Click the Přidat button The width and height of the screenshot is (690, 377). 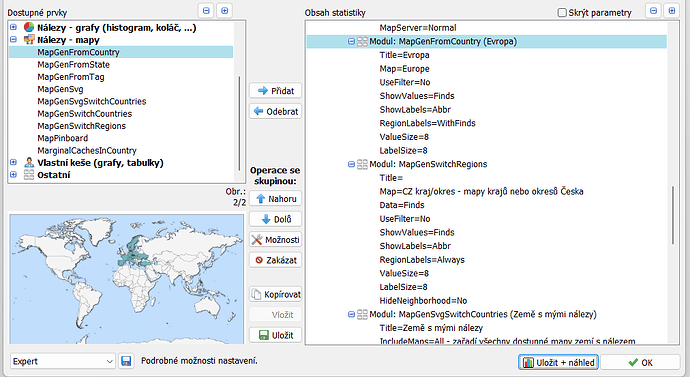[275, 91]
